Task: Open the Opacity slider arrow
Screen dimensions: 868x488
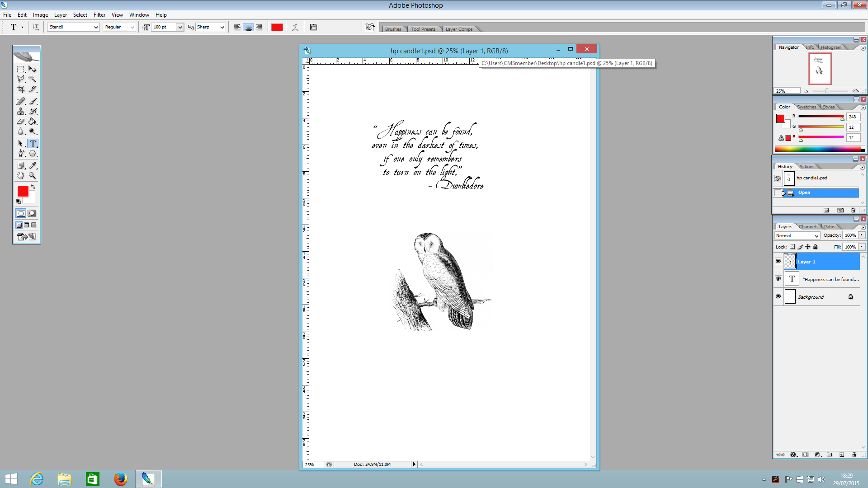Action: (862, 235)
